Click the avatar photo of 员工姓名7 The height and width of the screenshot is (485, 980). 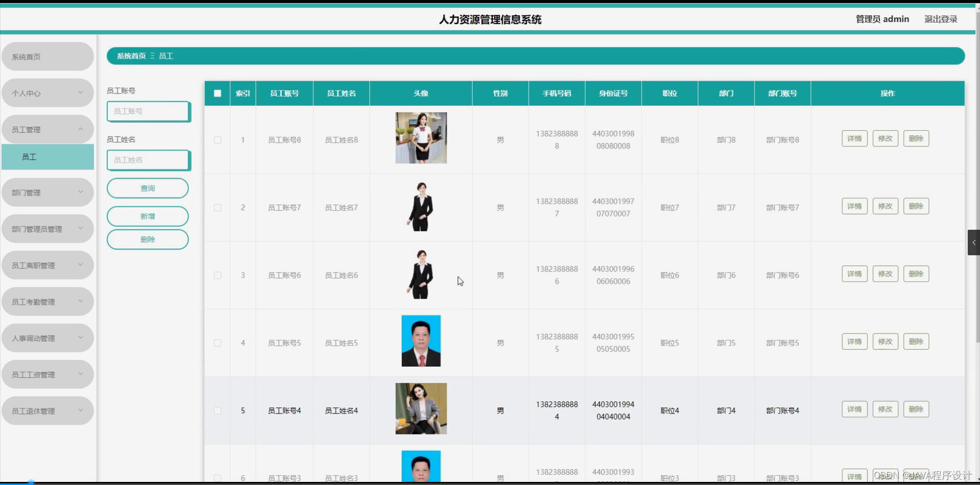[421, 206]
